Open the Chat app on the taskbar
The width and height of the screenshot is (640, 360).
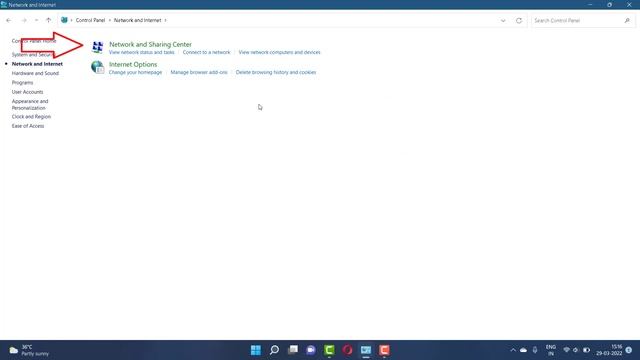pyautogui.click(x=311, y=350)
